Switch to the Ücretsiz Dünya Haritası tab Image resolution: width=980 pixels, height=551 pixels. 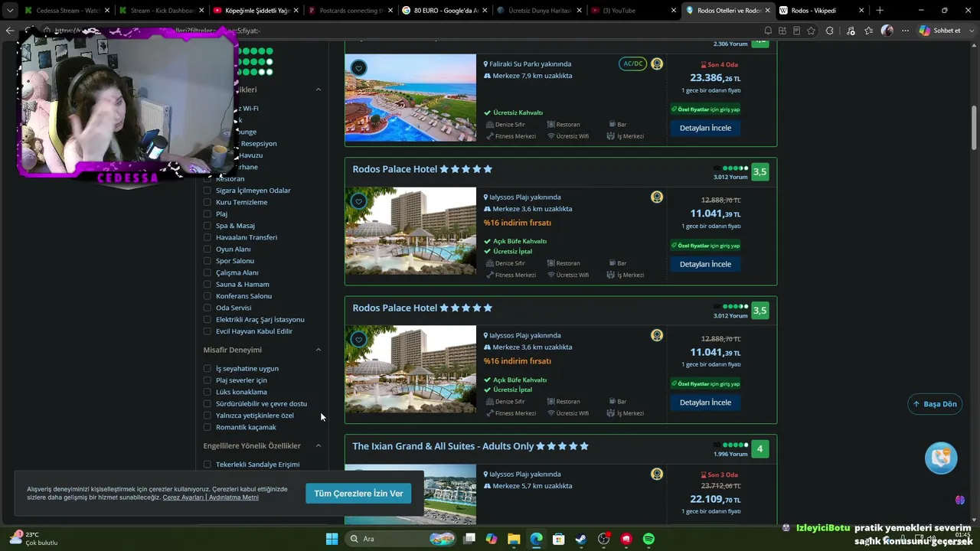point(540,11)
